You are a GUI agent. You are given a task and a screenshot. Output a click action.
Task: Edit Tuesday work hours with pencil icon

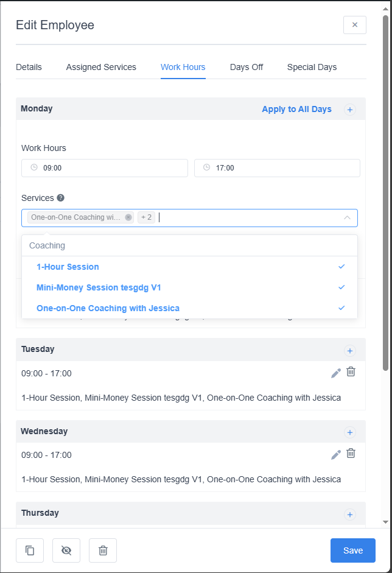[336, 373]
